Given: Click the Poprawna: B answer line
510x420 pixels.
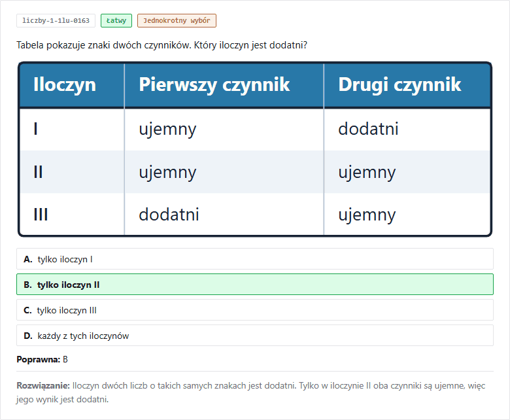Looking at the screenshot, I should click(42, 360).
